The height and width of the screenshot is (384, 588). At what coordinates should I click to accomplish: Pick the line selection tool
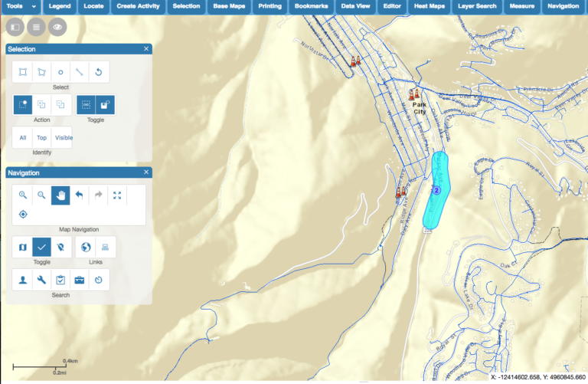(x=79, y=72)
